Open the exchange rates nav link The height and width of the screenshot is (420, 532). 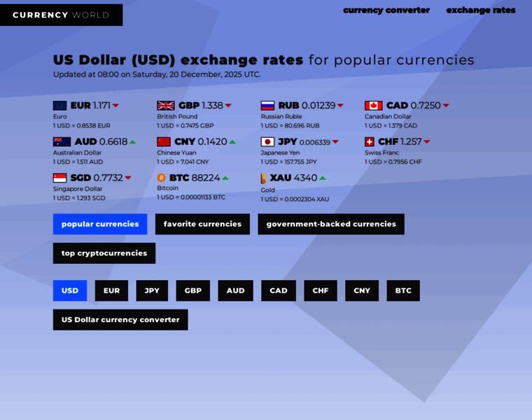click(481, 10)
